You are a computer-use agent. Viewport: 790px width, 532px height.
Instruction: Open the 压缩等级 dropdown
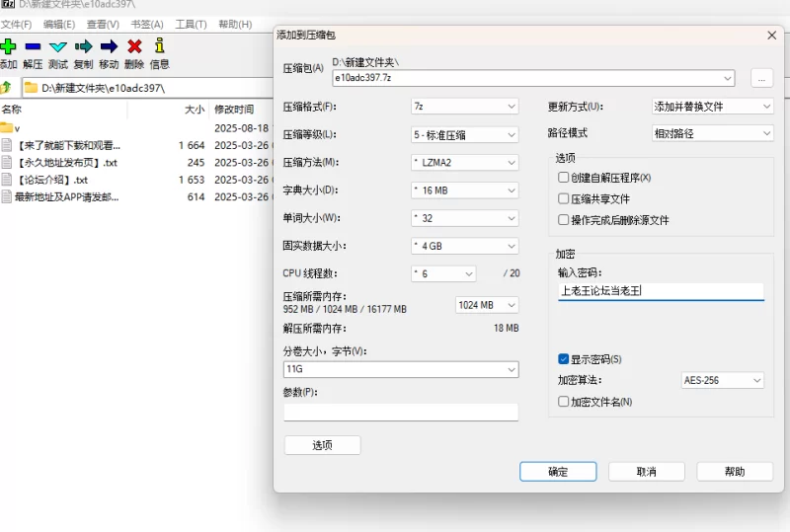464,134
